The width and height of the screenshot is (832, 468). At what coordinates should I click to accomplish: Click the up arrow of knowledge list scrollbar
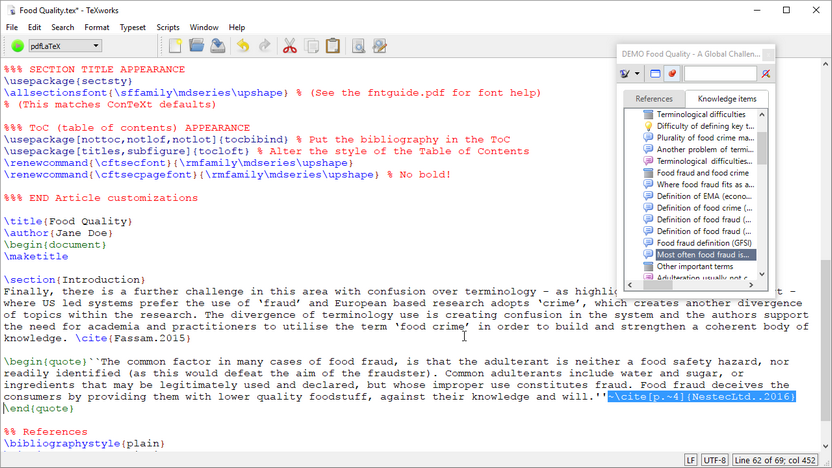(x=762, y=114)
